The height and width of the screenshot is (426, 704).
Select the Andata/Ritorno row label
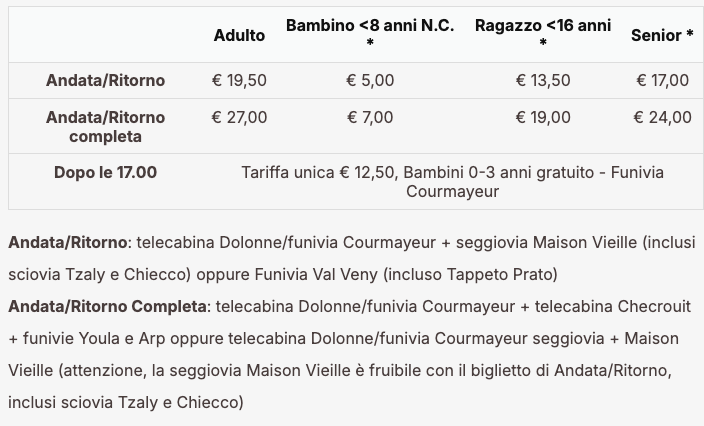(105, 81)
